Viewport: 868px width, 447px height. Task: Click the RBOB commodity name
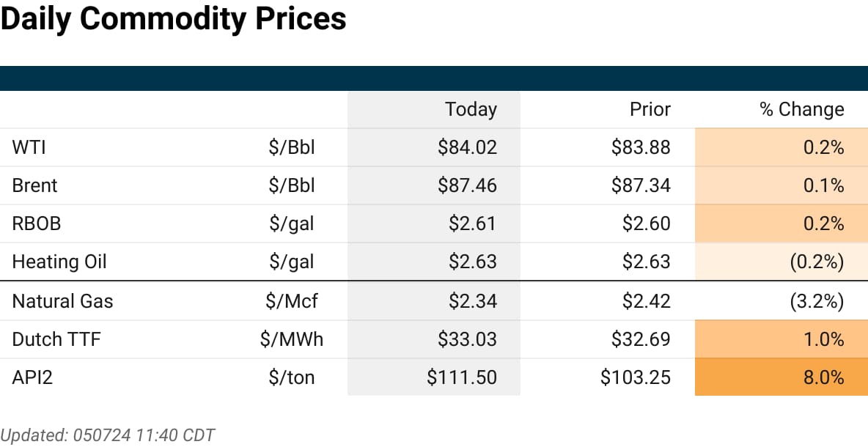click(x=37, y=223)
